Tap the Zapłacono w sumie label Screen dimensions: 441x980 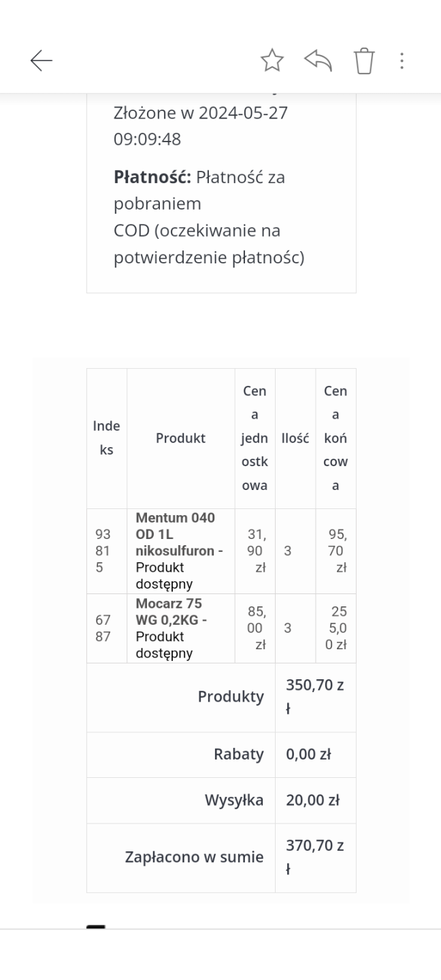coord(194,857)
